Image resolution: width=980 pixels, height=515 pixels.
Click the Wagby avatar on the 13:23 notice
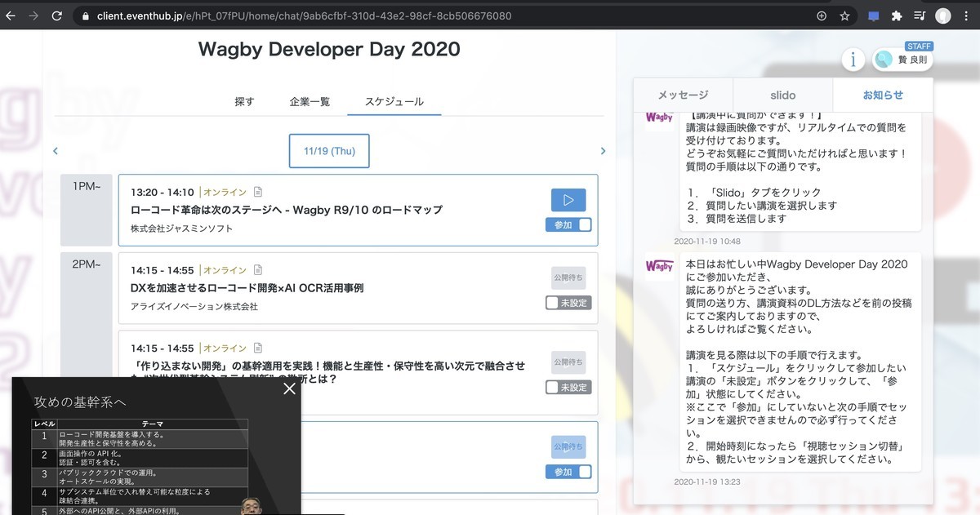pyautogui.click(x=660, y=267)
